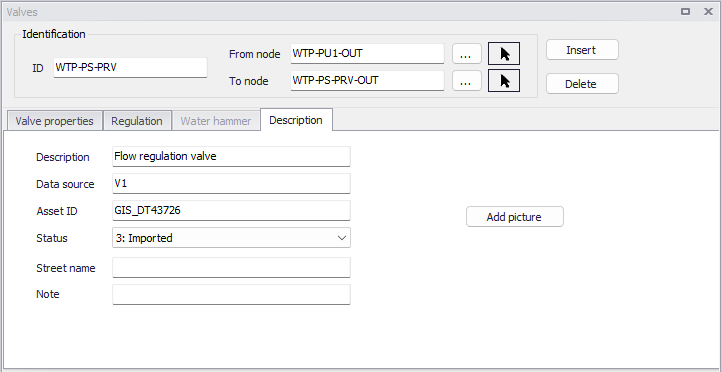Click the Identification group label
This screenshot has width=722, height=372.
tap(54, 34)
